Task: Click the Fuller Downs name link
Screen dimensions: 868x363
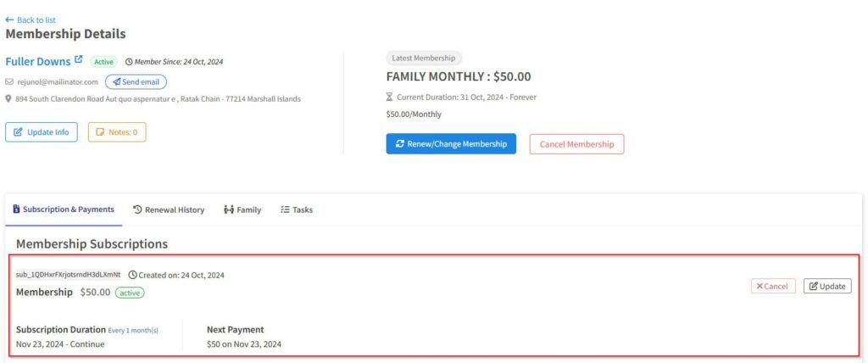Action: click(x=38, y=61)
